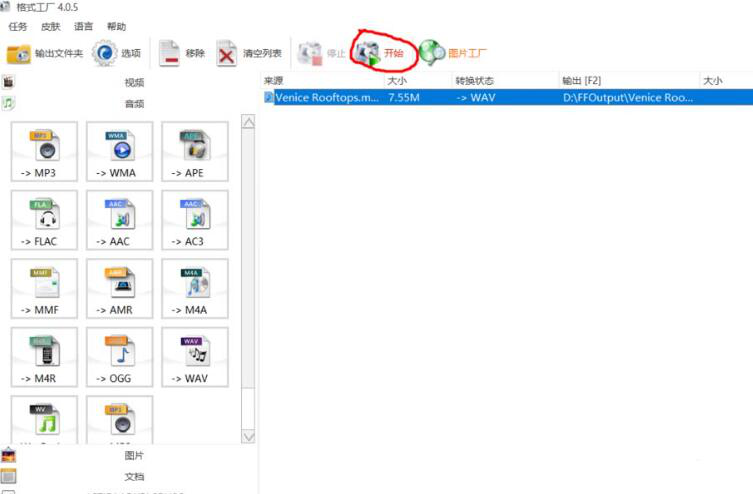Open the 选项 options settings

pos(118,53)
